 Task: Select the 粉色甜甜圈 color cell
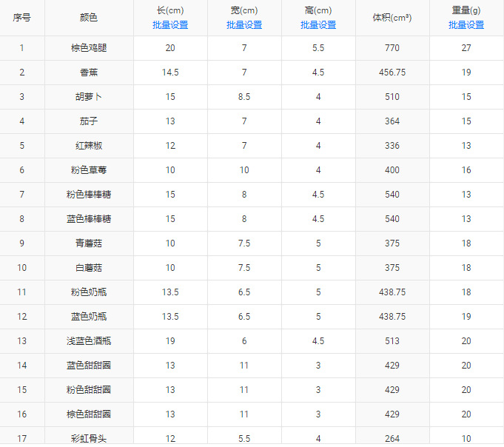pos(88,390)
